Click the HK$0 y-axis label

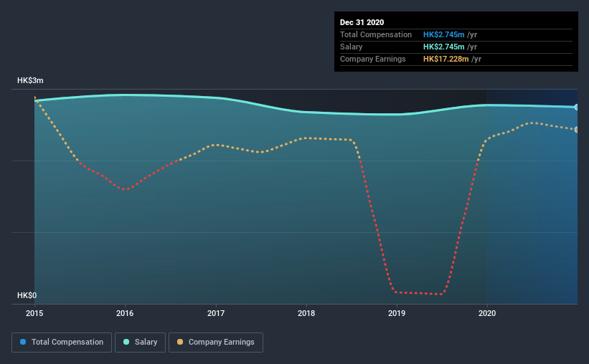pos(27,296)
